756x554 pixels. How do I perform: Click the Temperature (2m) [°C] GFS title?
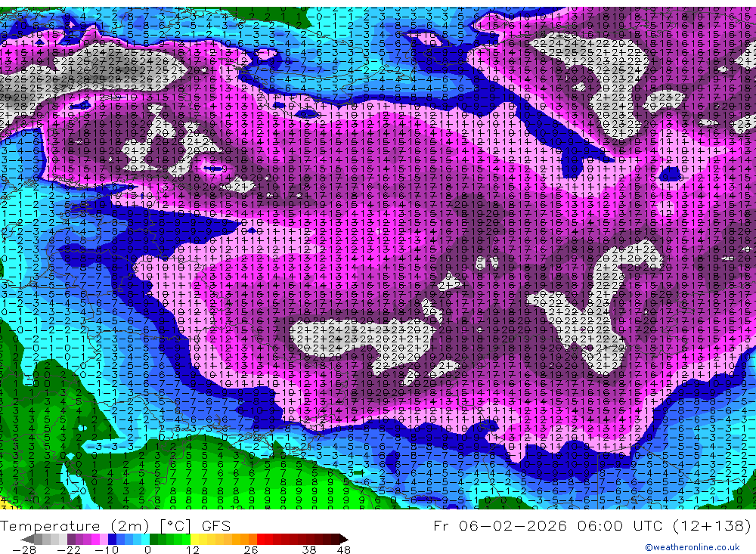click(x=115, y=525)
